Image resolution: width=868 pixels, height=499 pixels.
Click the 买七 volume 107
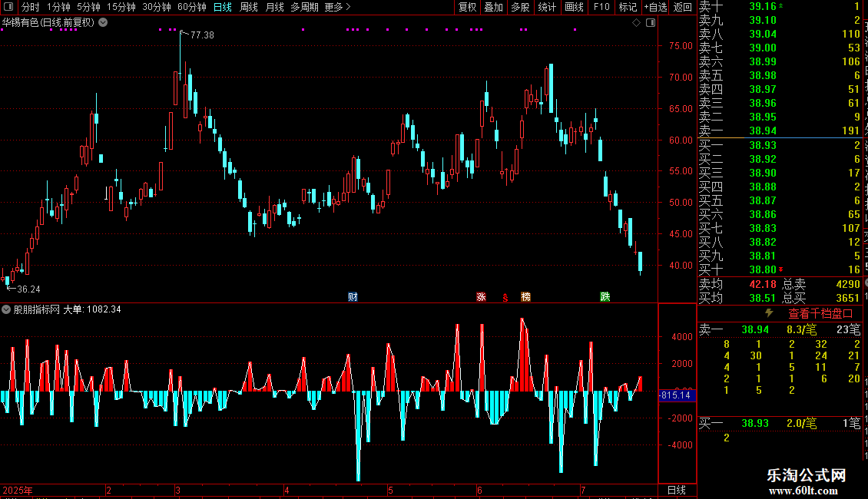click(x=851, y=228)
